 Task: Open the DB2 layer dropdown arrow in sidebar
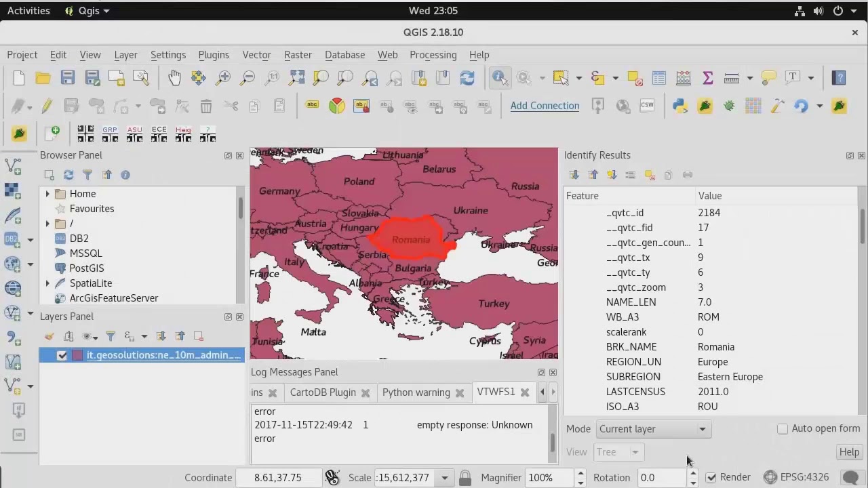pos(30,239)
